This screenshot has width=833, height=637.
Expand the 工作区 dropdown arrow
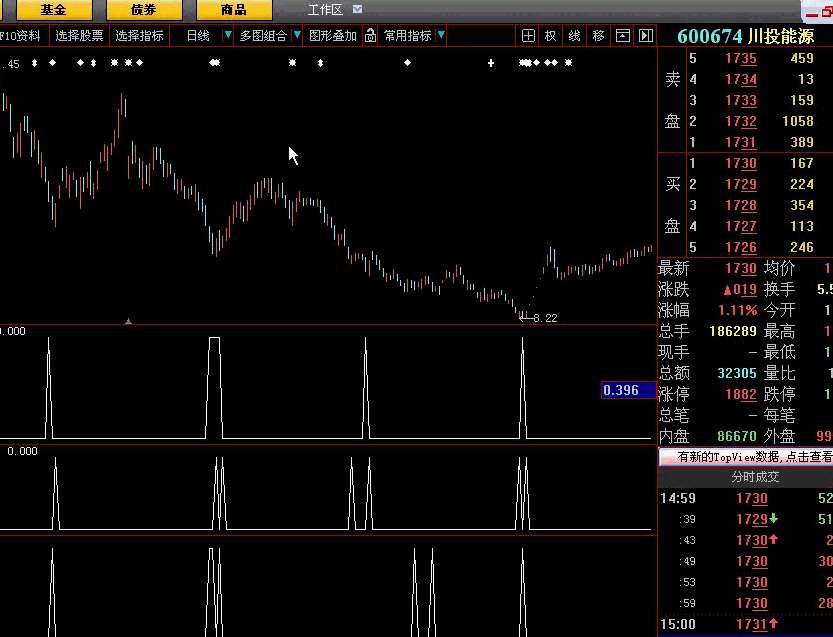click(x=358, y=9)
